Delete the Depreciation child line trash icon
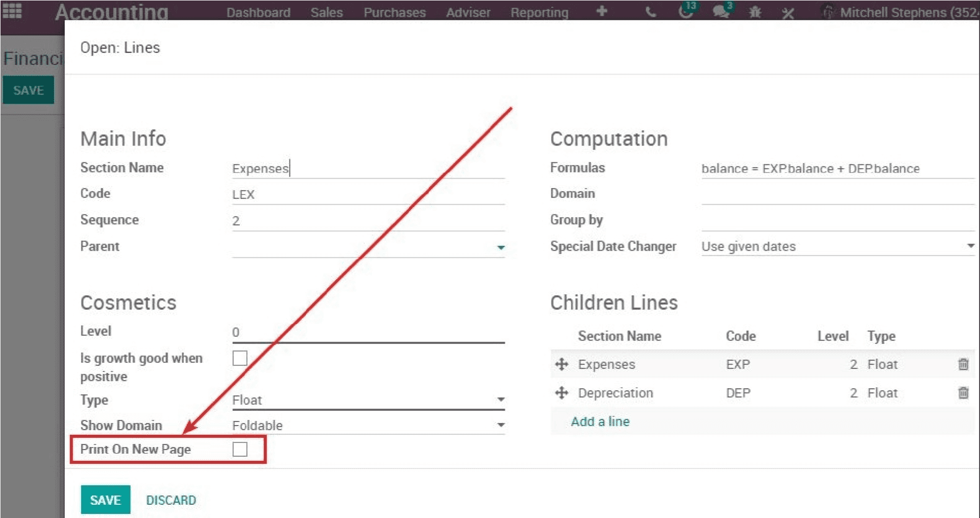The width and height of the screenshot is (980, 518). point(963,393)
